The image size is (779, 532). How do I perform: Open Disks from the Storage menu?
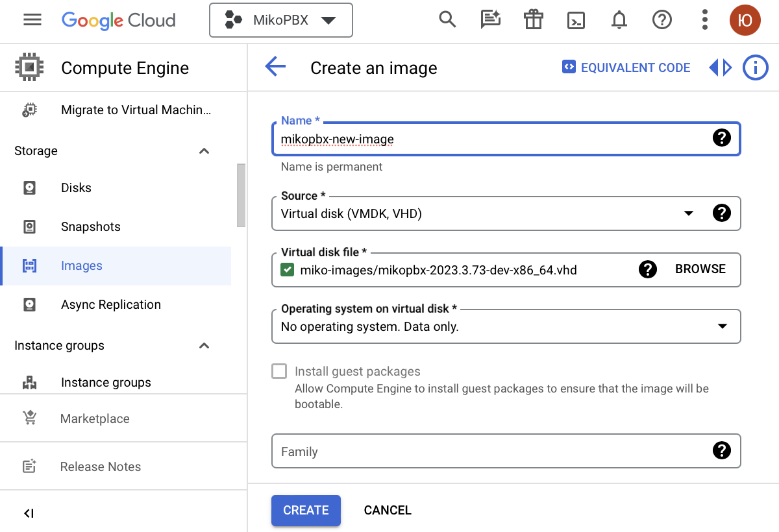click(76, 188)
